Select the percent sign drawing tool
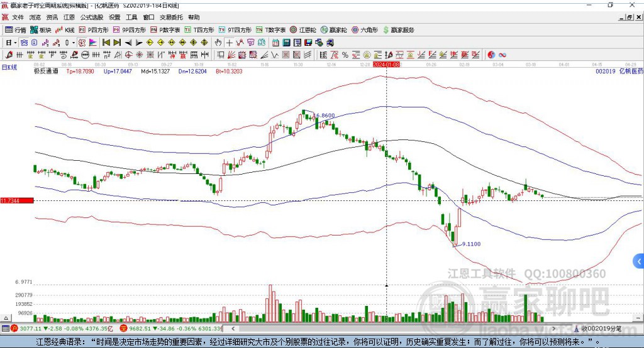 click(344, 55)
